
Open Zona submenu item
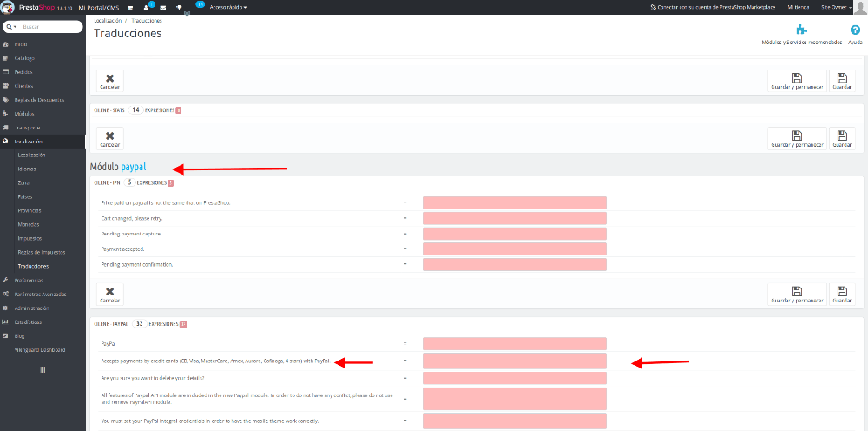point(23,182)
